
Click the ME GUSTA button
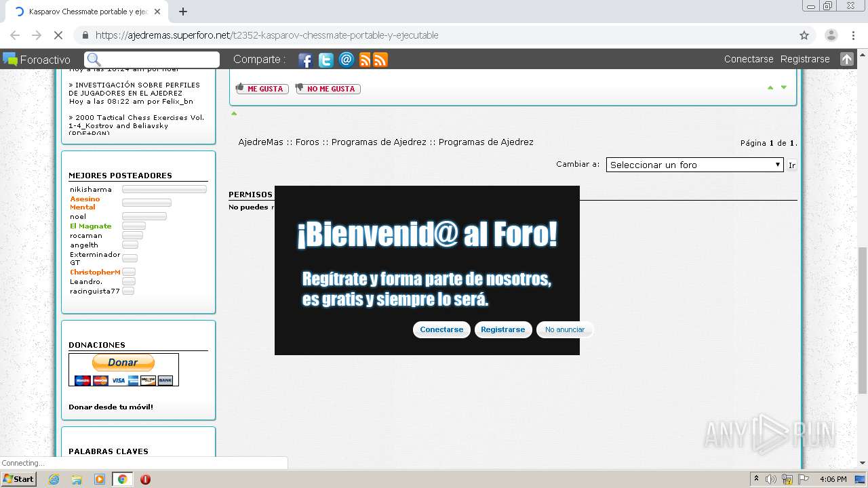pos(262,89)
